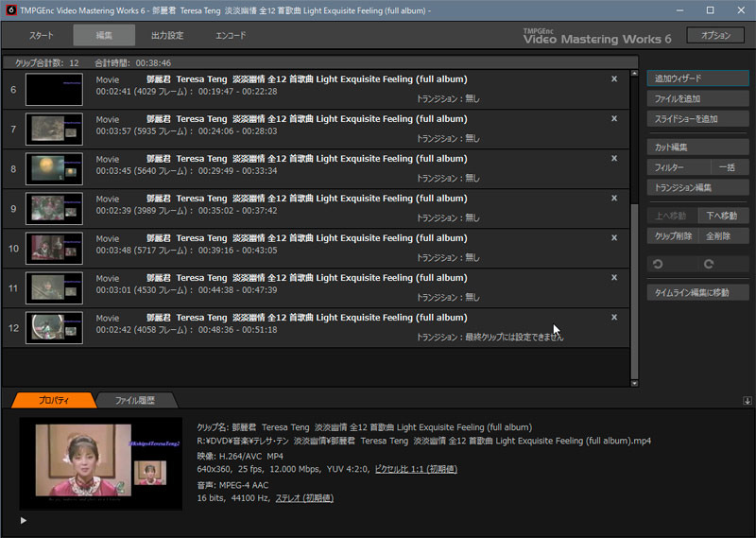
Task: Click スライドショーを追加 button
Action: tap(697, 119)
